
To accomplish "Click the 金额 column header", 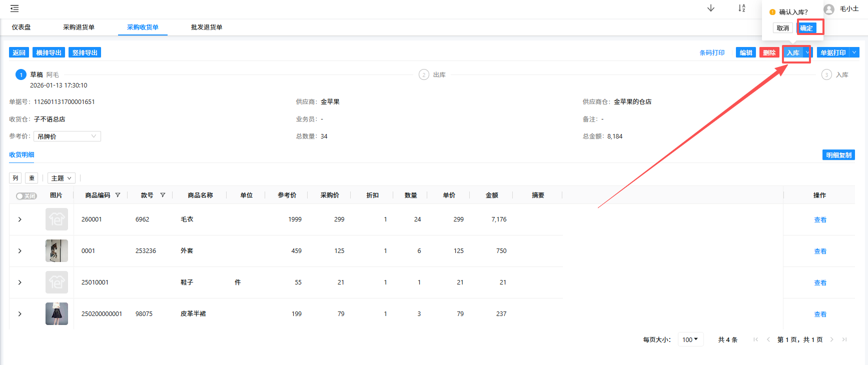I will [492, 195].
